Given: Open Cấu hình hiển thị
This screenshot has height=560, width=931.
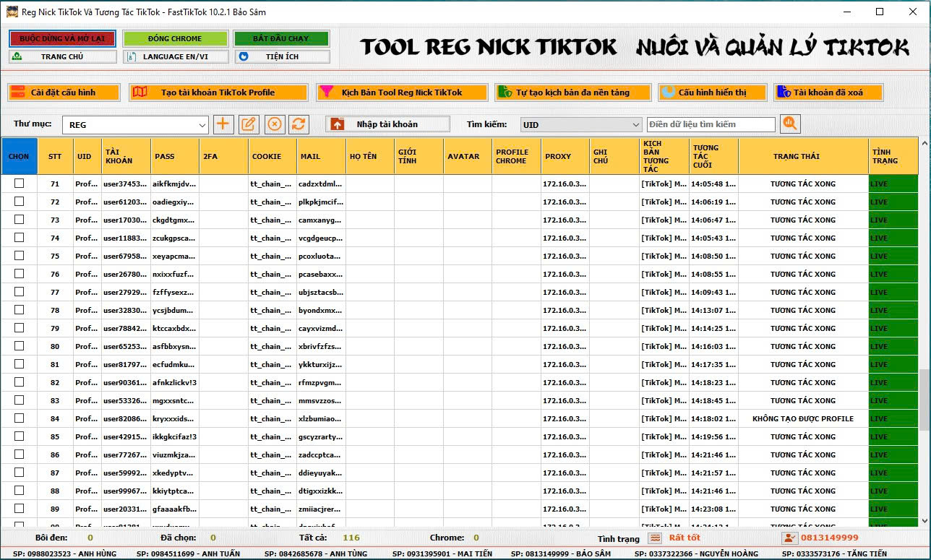Looking at the screenshot, I should pyautogui.click(x=712, y=92).
